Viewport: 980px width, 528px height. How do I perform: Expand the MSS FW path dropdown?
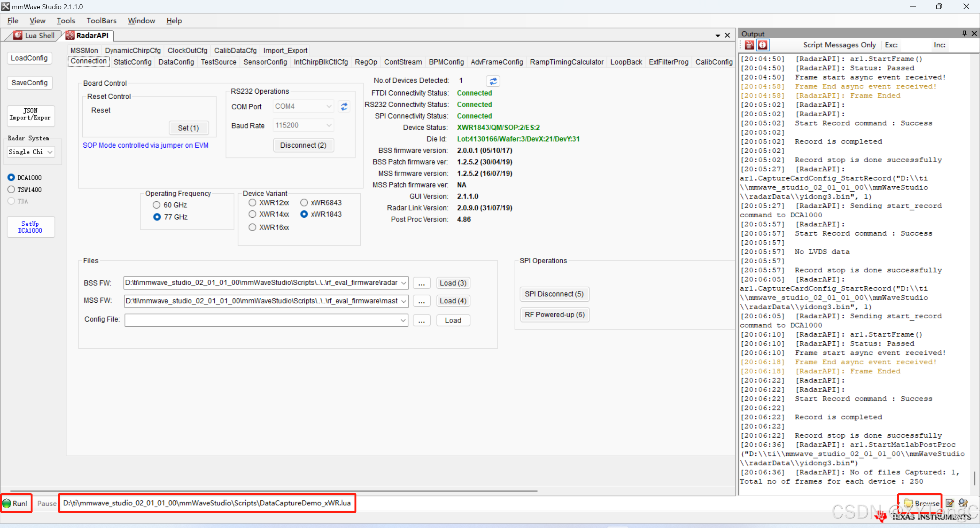click(x=403, y=301)
